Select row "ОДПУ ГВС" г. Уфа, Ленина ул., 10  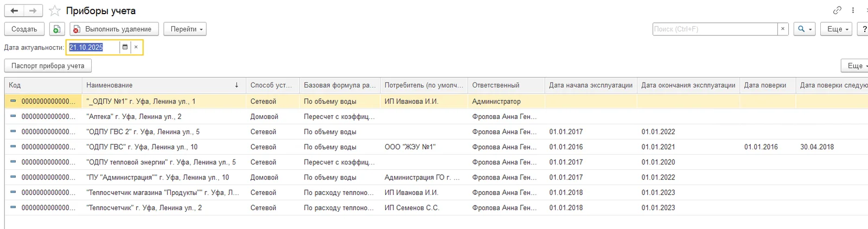tap(436, 147)
